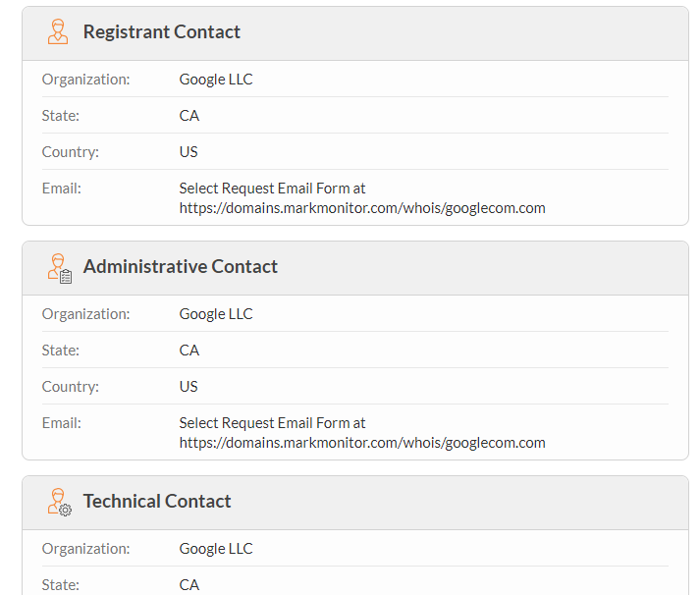Click Google LLC in Technical Contact

coord(216,549)
